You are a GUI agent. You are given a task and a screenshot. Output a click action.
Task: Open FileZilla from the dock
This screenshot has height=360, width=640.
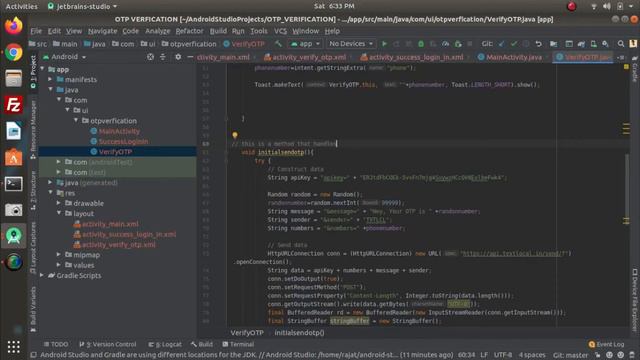coord(13,105)
